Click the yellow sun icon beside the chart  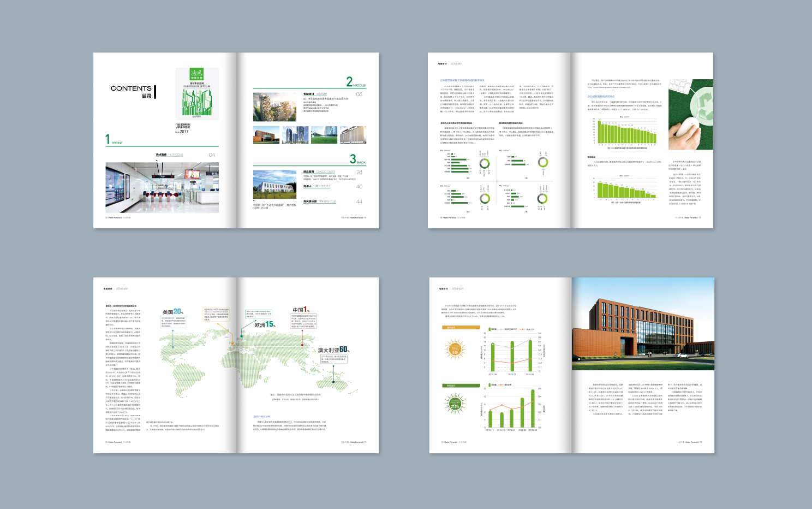455,350
